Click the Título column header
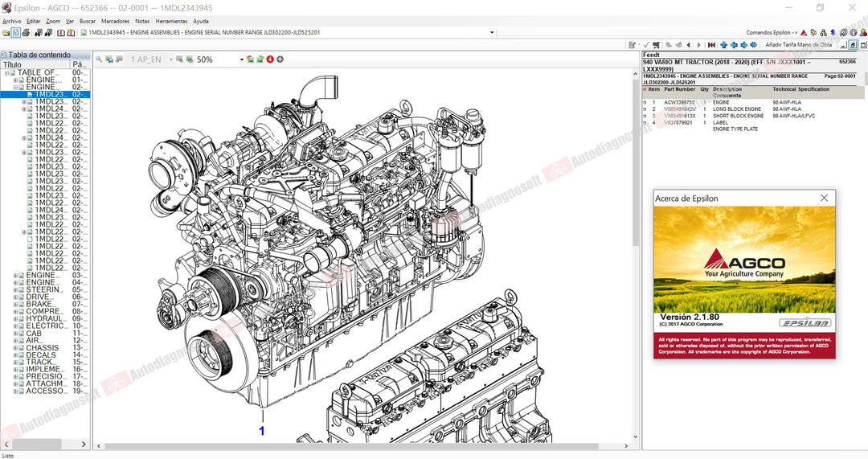The height and width of the screenshot is (459, 868). (35, 64)
